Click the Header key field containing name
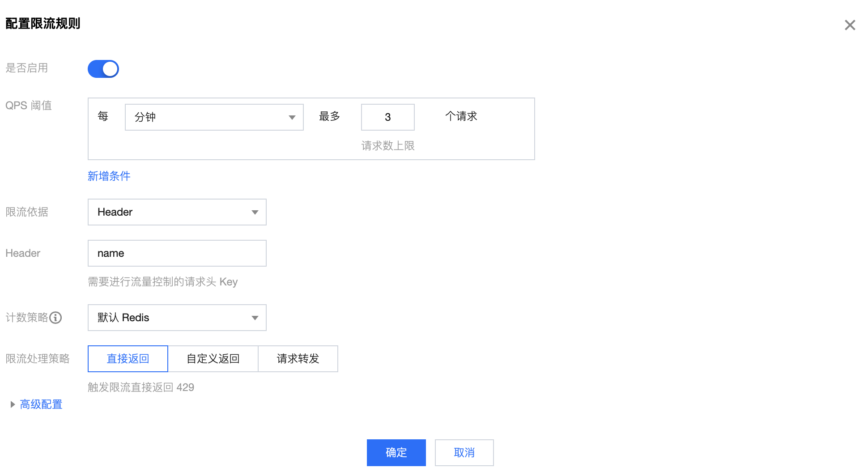The height and width of the screenshot is (476, 868). (177, 253)
